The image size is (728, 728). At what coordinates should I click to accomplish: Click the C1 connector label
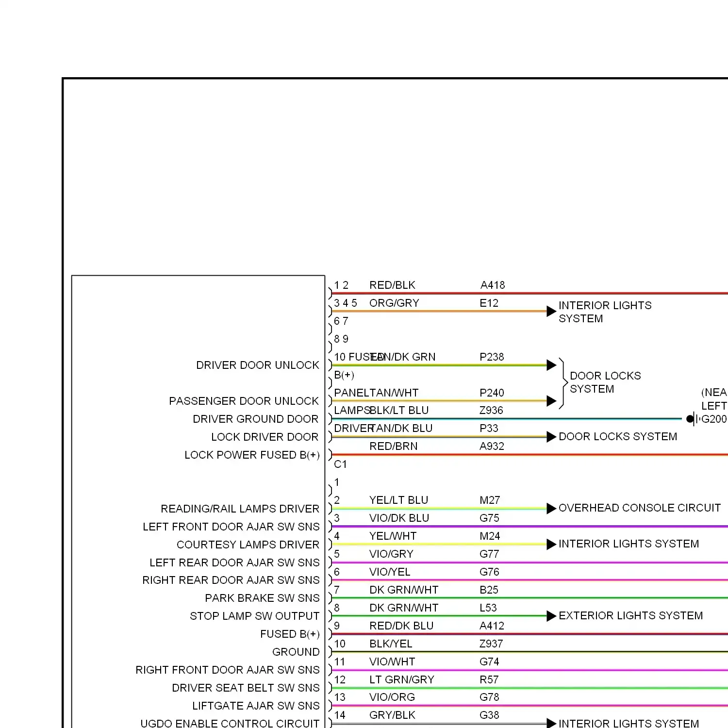pos(340,464)
